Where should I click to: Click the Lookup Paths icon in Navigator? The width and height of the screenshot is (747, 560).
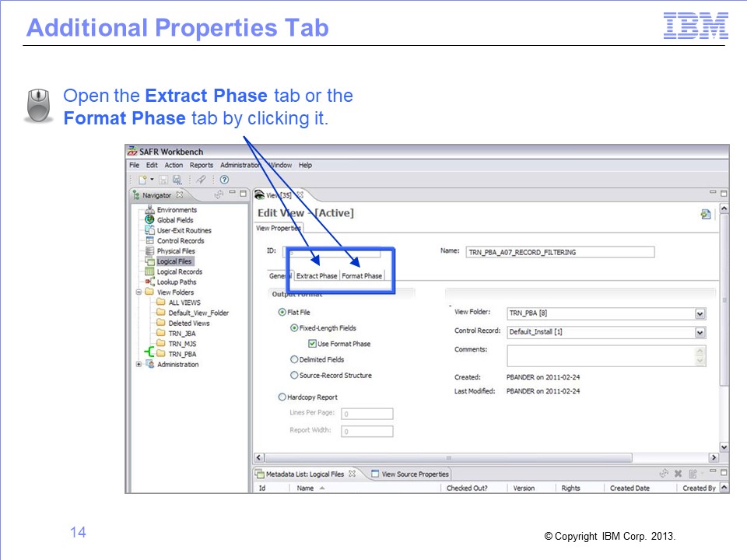(150, 282)
